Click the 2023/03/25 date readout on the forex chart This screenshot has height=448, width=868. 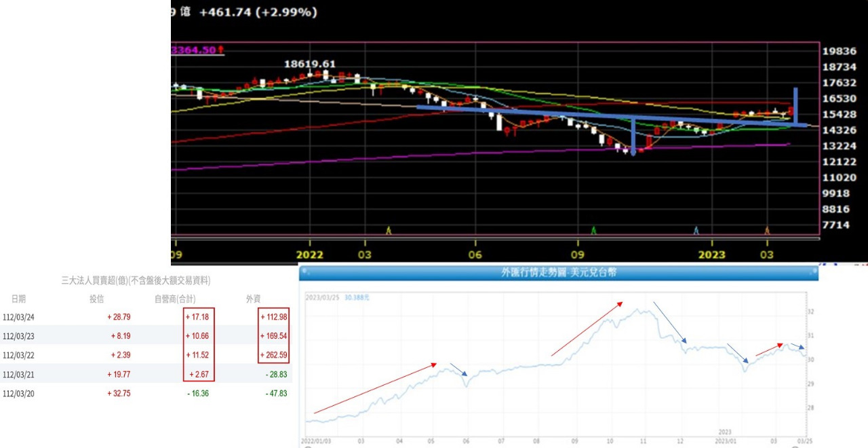[x=322, y=297]
